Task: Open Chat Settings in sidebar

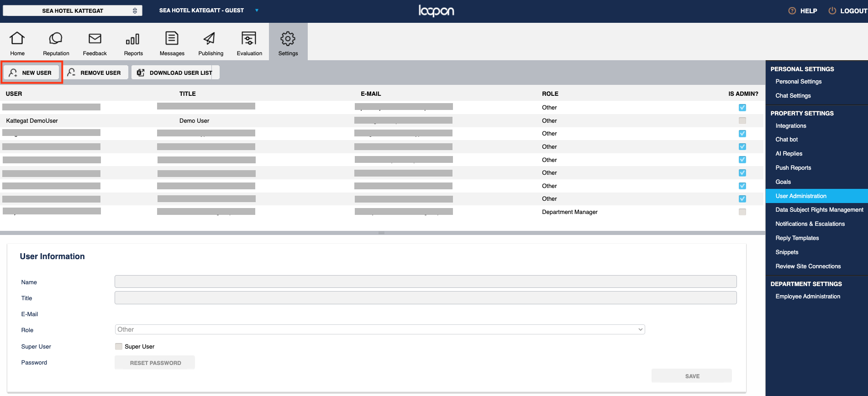Action: pyautogui.click(x=793, y=96)
